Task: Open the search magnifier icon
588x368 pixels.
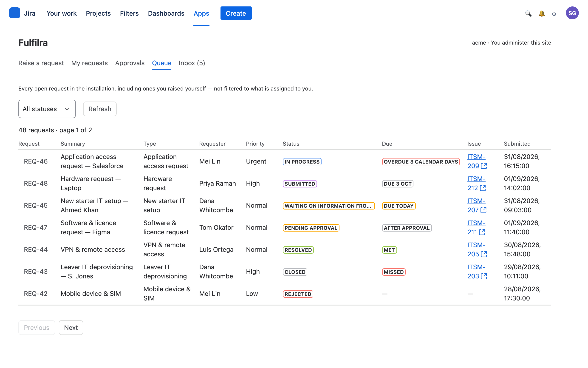Action: pos(528,14)
